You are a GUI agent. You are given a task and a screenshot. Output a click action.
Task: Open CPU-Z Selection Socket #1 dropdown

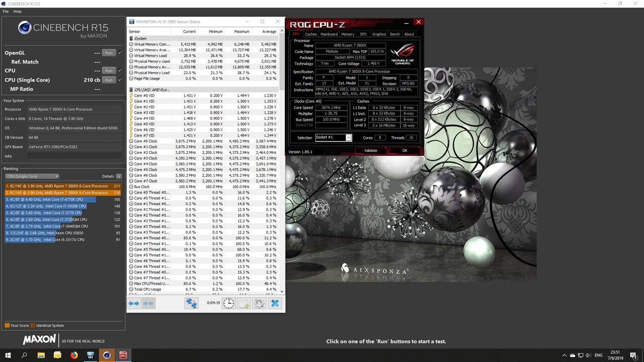point(333,137)
